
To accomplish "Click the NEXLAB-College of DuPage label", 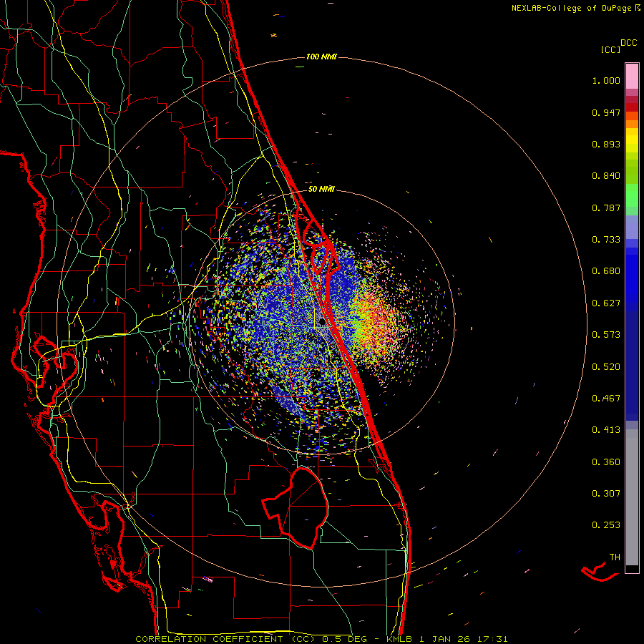I will [571, 8].
